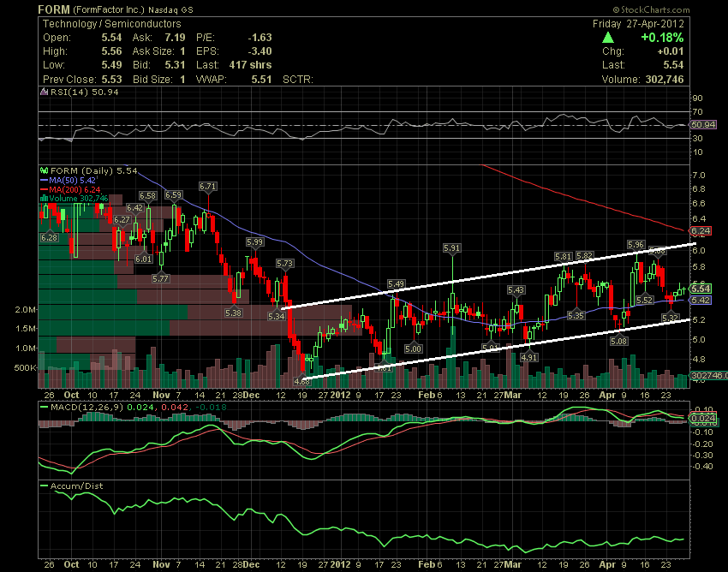Click the 4.68 low price label
The width and height of the screenshot is (728, 572).
[x=301, y=381]
